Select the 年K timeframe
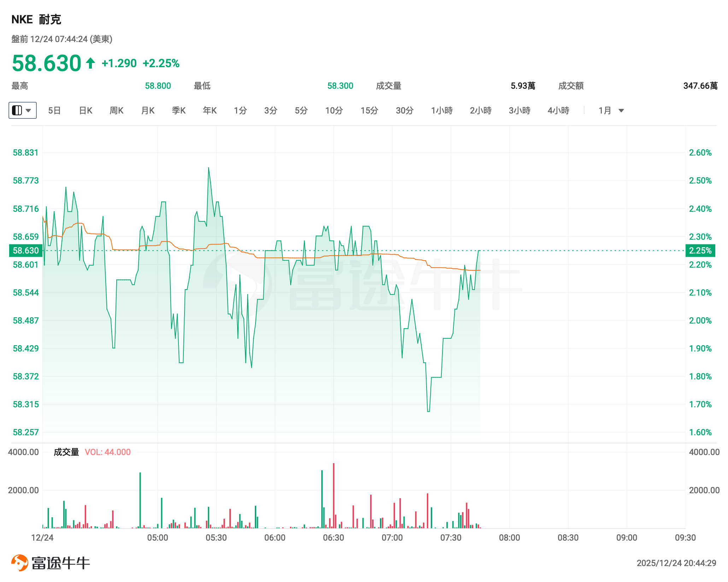 click(210, 111)
